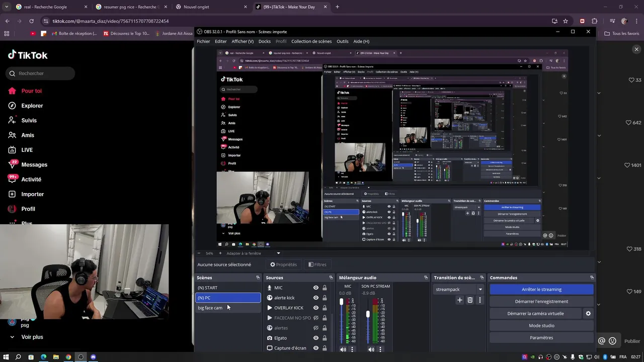
Task: Bookmark this page with star icon
Action: point(566,21)
